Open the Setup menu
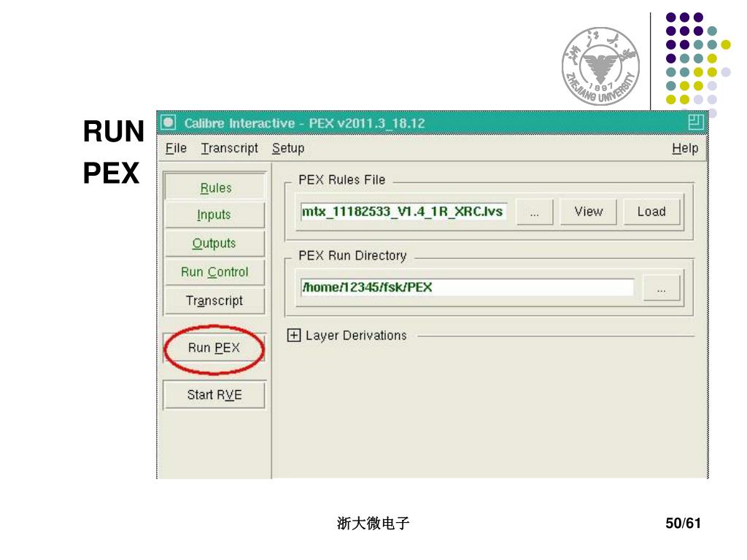Screen dimensions: 747x560 tap(287, 149)
